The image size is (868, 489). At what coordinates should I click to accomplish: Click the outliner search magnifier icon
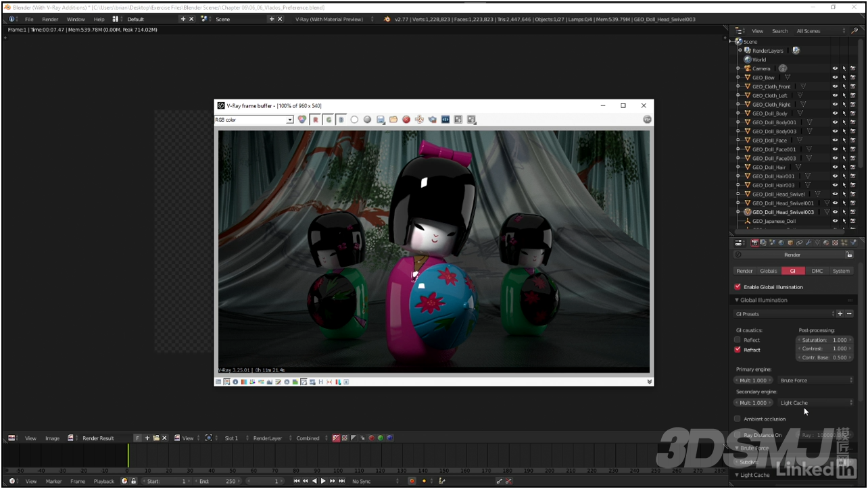point(854,31)
